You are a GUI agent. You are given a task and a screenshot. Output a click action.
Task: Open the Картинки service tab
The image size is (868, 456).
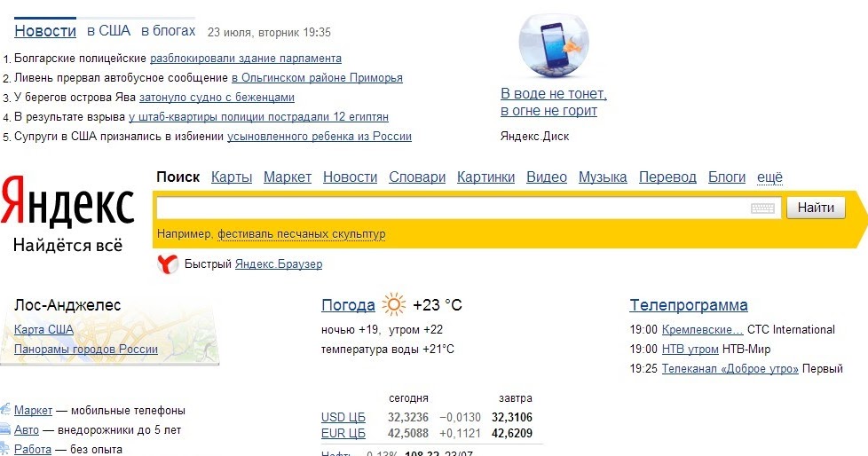click(x=485, y=177)
